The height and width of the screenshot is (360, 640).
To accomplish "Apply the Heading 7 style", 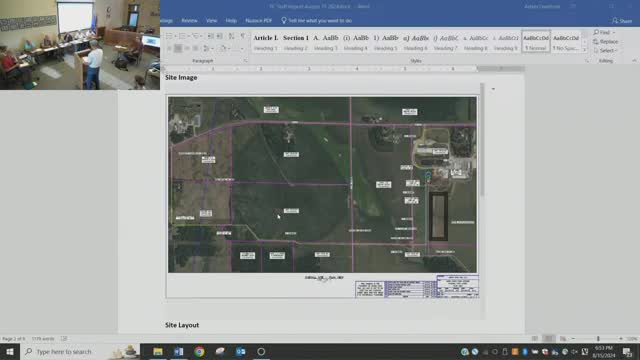I will click(445, 42).
